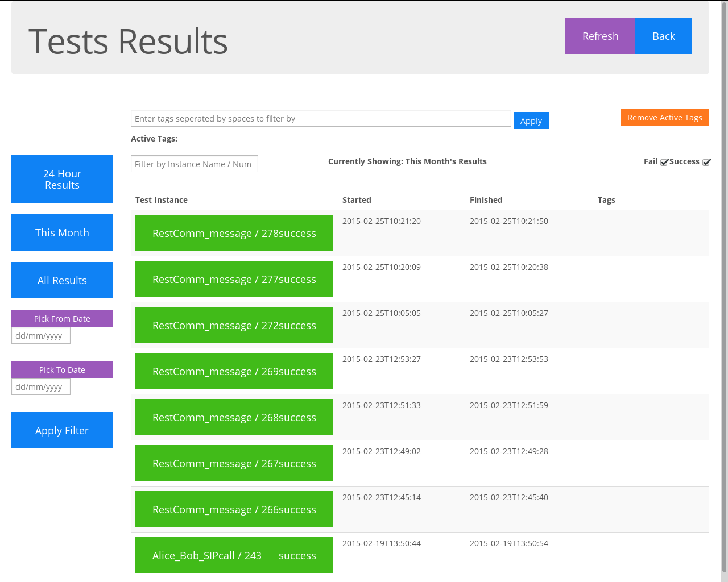Select start time 2015-02-23T12:49:02
The image size is (728, 582).
tap(382, 451)
